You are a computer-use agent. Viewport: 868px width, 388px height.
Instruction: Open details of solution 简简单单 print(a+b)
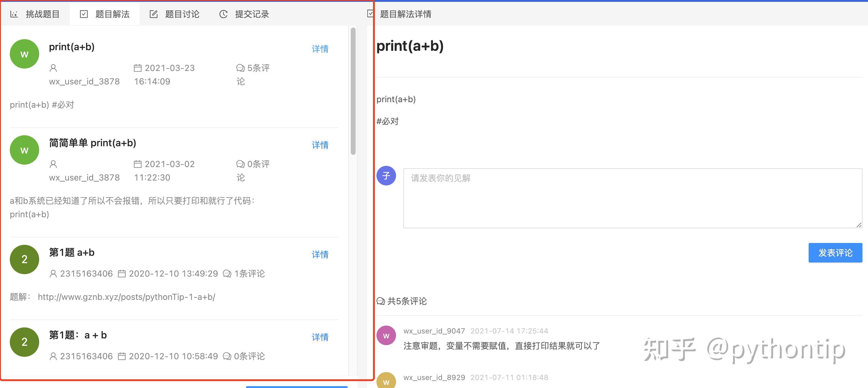[x=320, y=145]
